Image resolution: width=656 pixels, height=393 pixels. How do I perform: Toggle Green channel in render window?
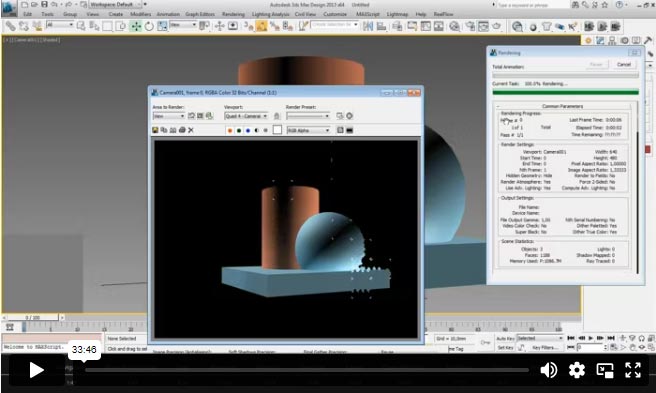click(x=239, y=131)
